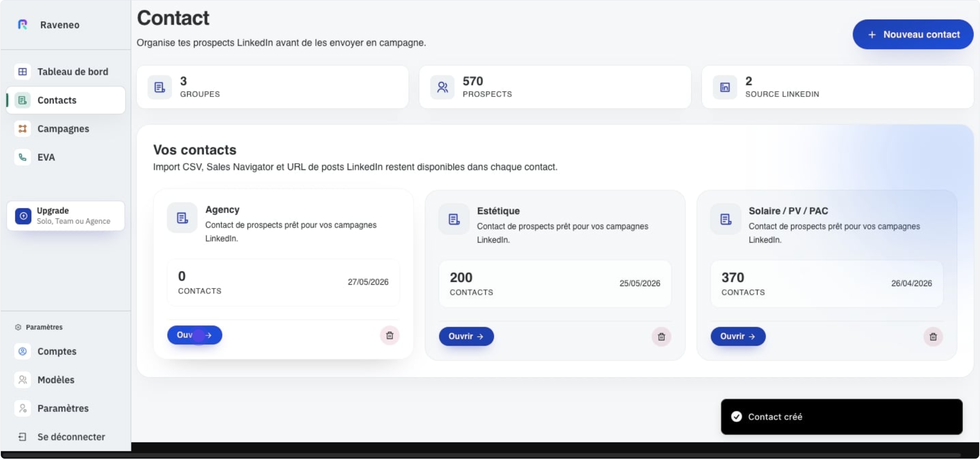The height and width of the screenshot is (459, 980).
Task: Click the Source LinkedIn icon
Action: point(725,88)
